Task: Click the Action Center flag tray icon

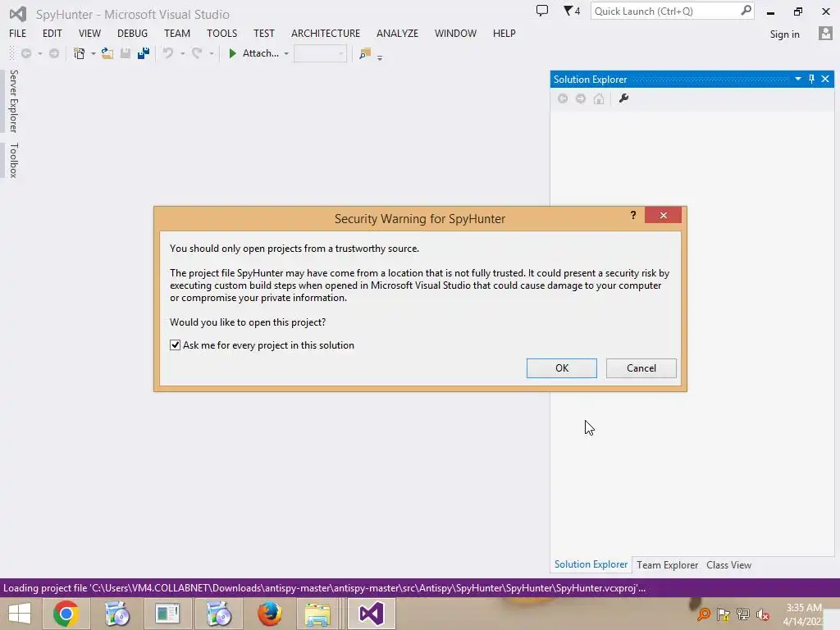Action: [724, 614]
